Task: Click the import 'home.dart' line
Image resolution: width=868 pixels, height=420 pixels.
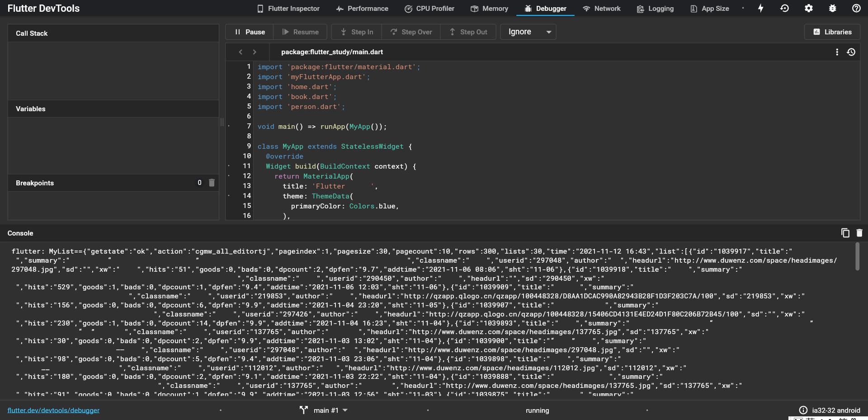Action: [297, 87]
